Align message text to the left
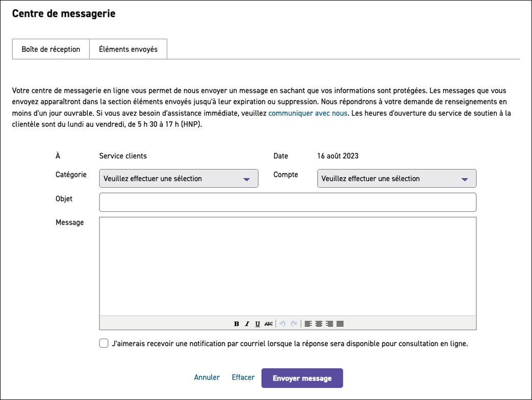Viewport: 532px width, 400px height. tap(308, 324)
